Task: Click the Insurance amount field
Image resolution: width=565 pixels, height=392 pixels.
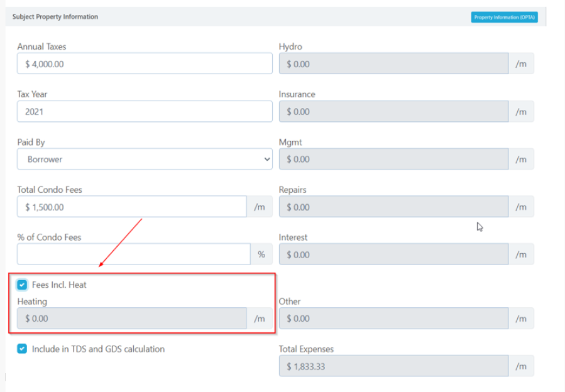Action: click(393, 112)
